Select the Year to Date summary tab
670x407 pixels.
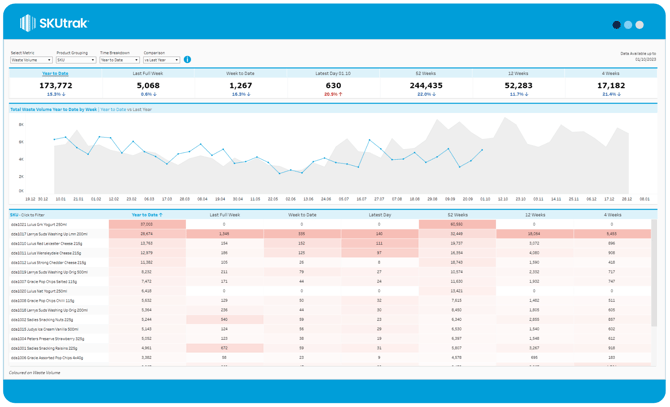pos(56,73)
